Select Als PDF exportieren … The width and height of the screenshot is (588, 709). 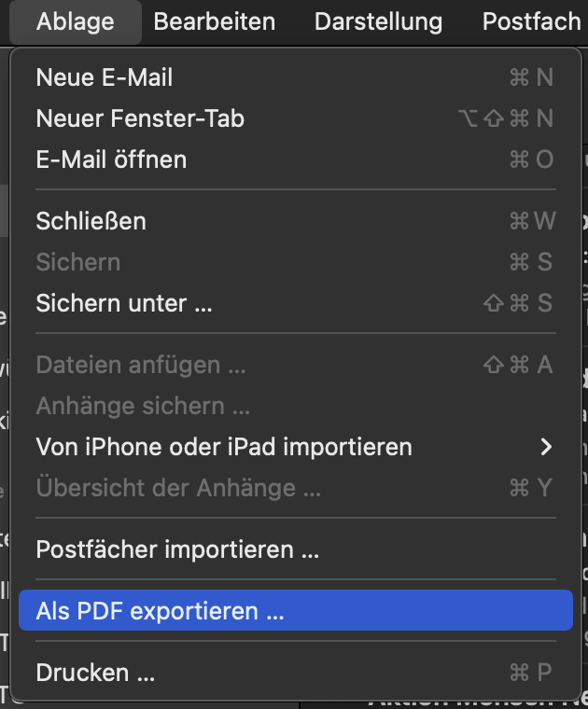tap(160, 611)
